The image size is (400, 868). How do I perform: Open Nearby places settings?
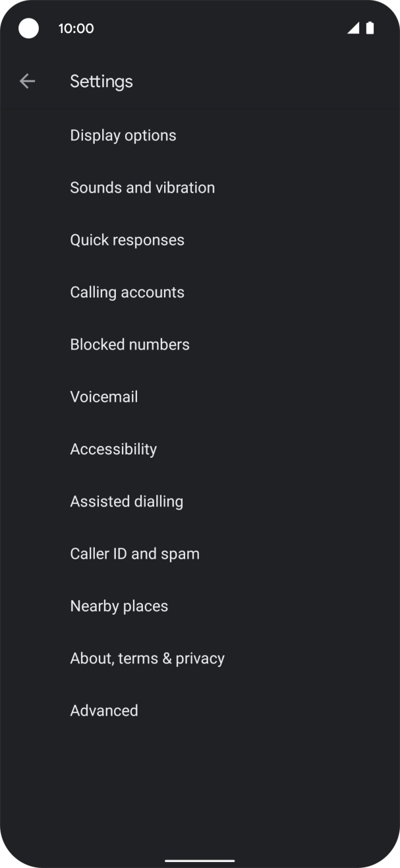point(119,605)
